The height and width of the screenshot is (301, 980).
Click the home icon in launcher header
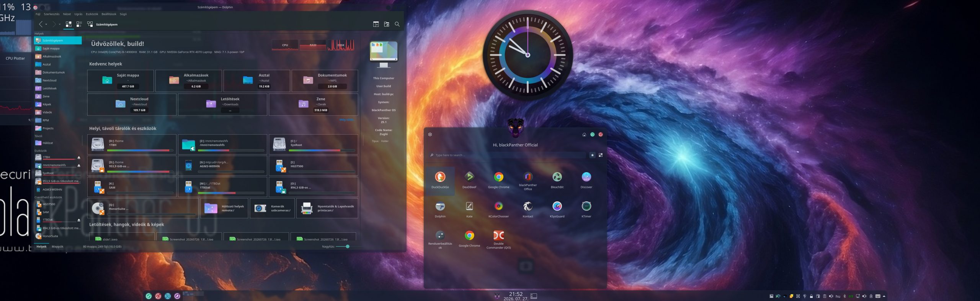tap(584, 135)
